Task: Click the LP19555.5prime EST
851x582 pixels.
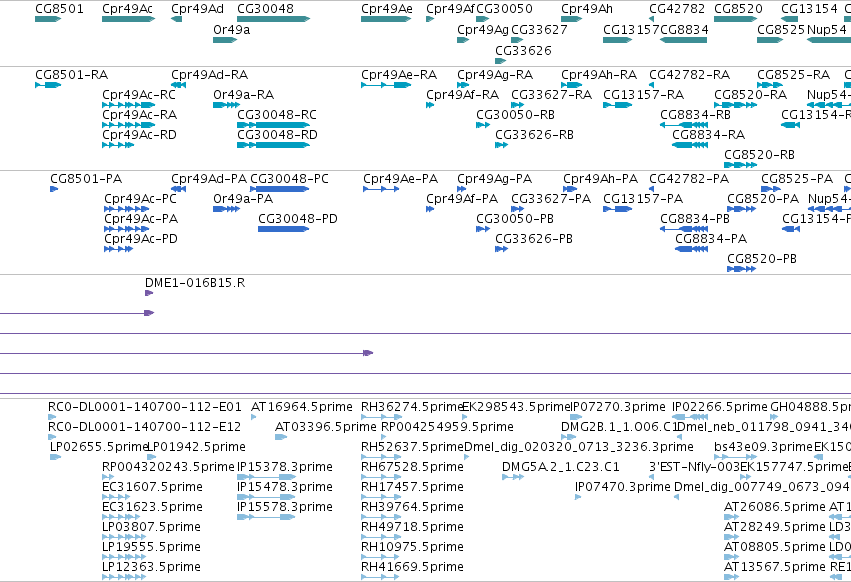Action: click(124, 557)
